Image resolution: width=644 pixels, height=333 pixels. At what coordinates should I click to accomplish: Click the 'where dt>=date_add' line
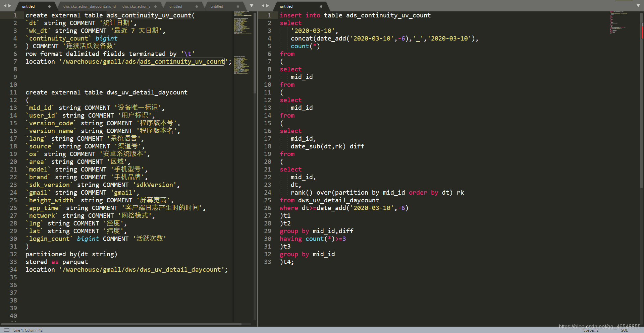click(x=344, y=208)
